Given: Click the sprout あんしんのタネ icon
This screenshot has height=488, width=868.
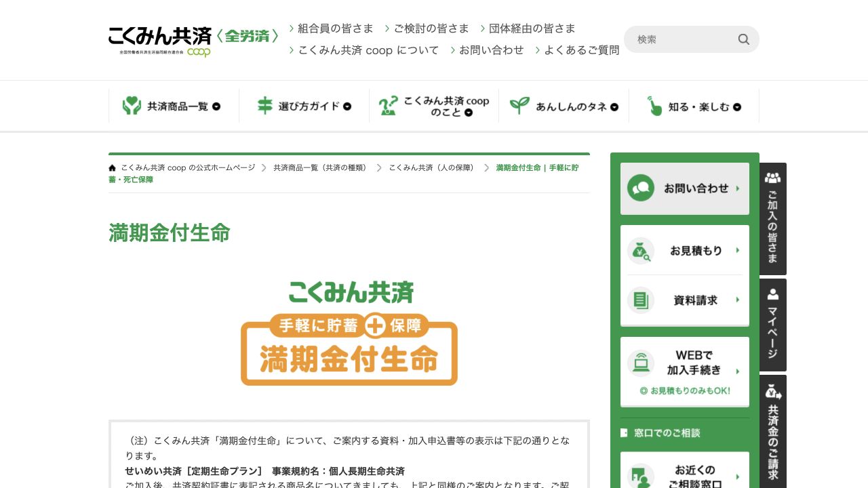Looking at the screenshot, I should [x=519, y=106].
